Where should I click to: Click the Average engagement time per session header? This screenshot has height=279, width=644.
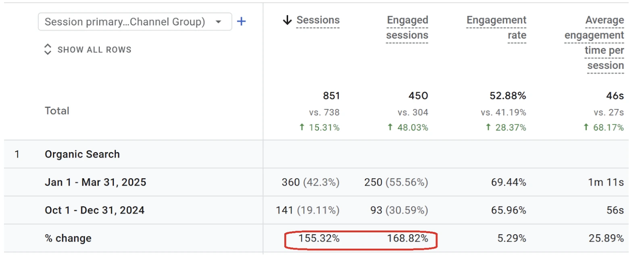point(594,43)
